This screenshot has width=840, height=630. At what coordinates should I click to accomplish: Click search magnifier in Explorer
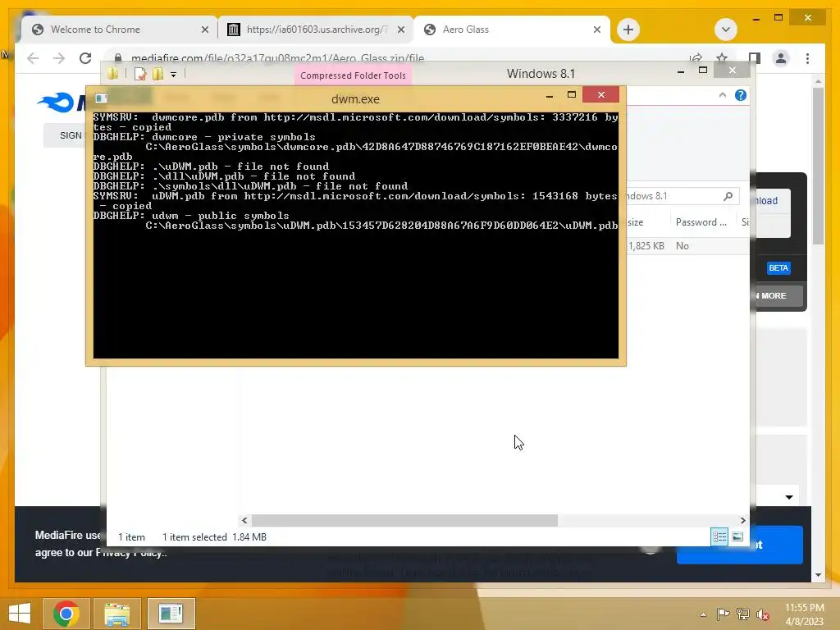tap(728, 196)
